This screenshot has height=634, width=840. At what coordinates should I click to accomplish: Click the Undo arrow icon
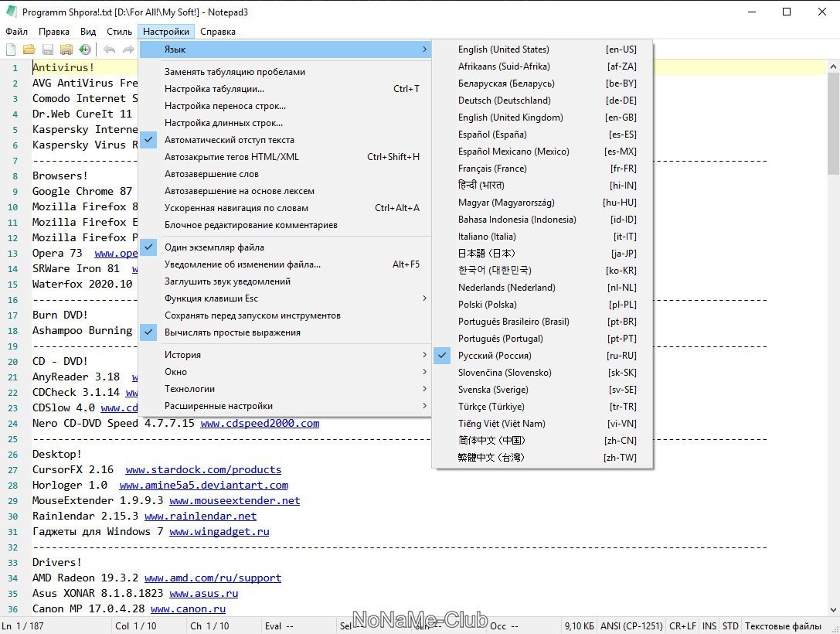coord(109,49)
